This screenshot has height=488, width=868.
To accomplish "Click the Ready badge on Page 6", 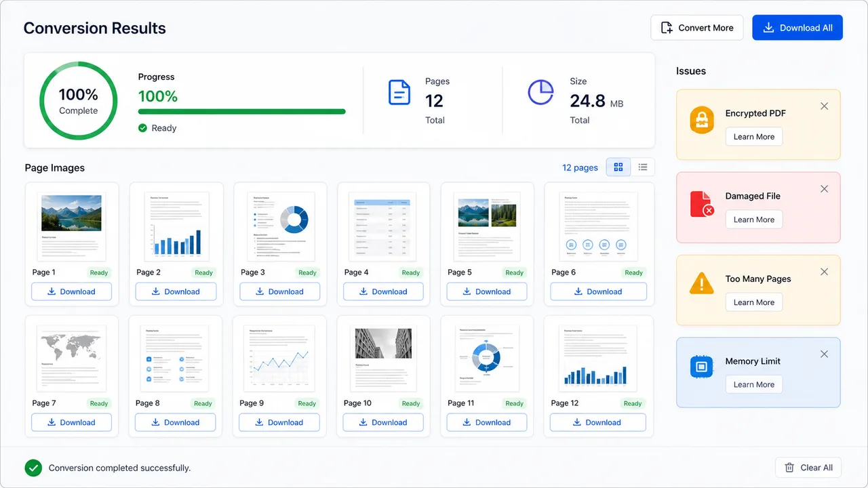I will pyautogui.click(x=633, y=272).
